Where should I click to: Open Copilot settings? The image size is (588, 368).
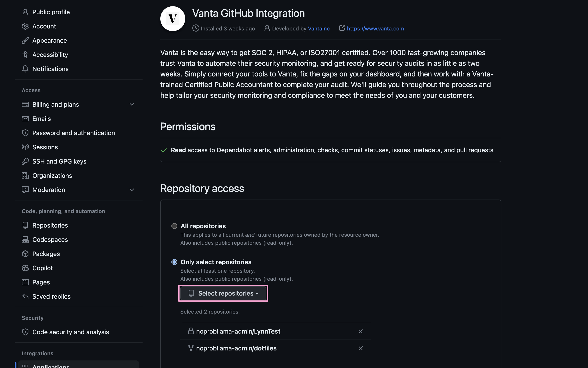coord(43,268)
